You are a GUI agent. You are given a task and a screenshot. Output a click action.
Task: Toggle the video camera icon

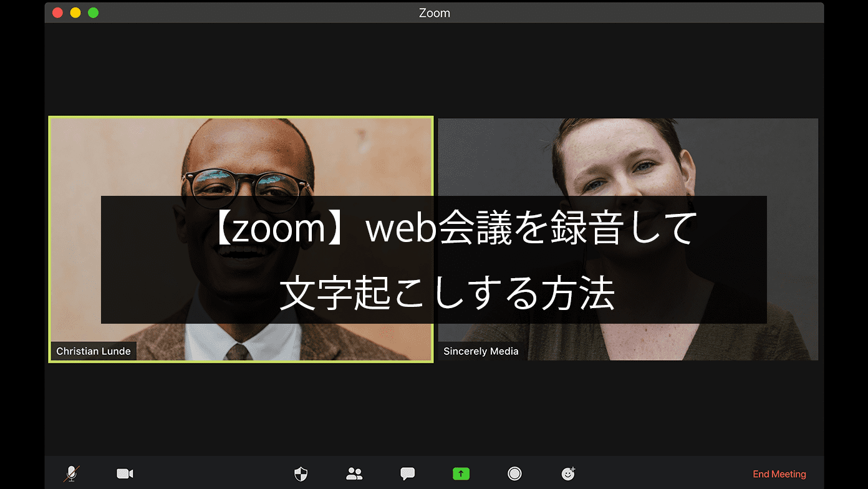point(125,474)
